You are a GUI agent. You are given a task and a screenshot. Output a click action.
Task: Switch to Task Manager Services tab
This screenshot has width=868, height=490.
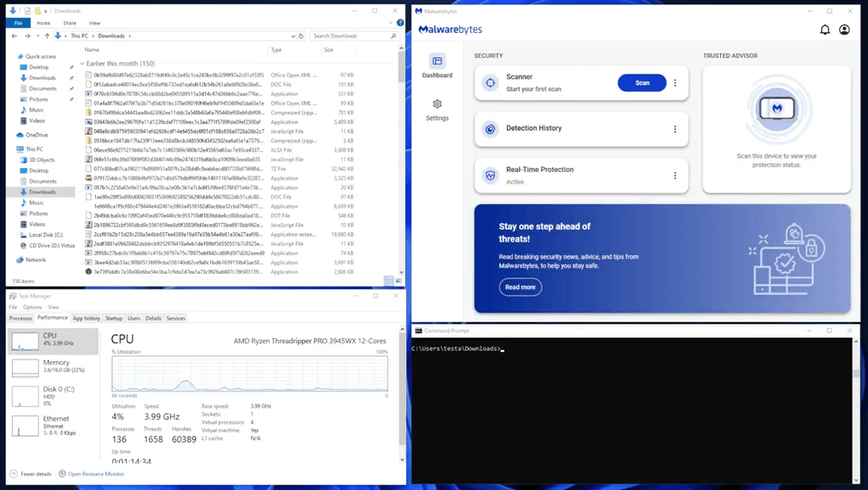click(x=175, y=319)
